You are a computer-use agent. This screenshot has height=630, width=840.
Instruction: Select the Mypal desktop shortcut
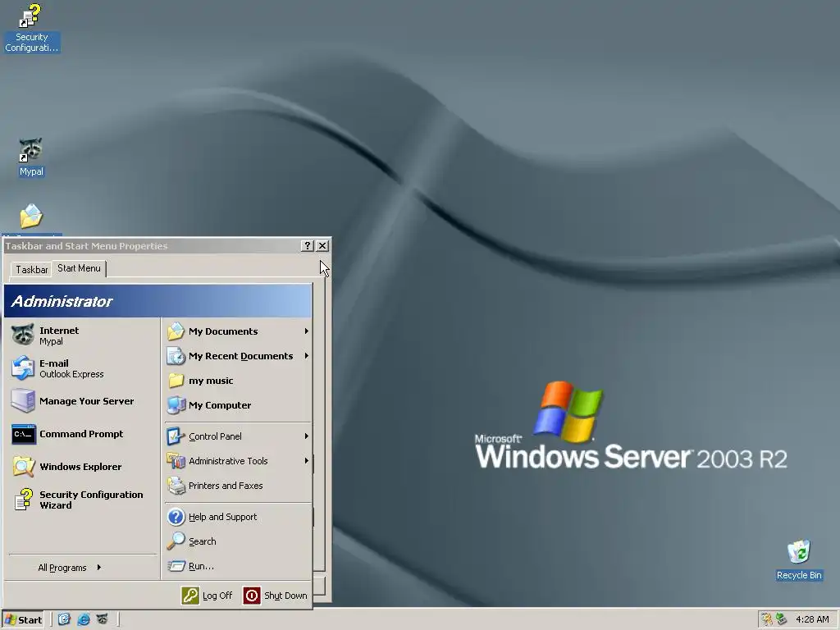[x=31, y=157]
